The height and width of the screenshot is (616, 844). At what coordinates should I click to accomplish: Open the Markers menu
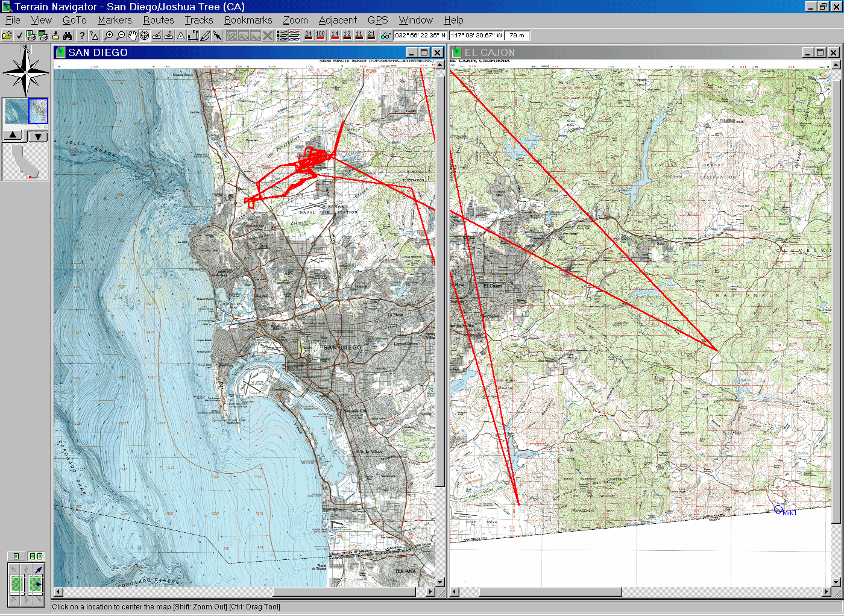click(115, 20)
